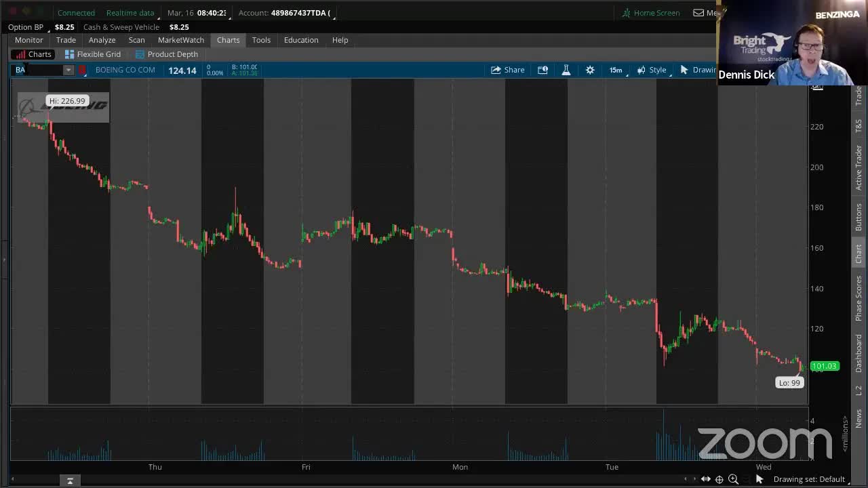
Task: Open chart settings gear icon
Action: point(590,70)
